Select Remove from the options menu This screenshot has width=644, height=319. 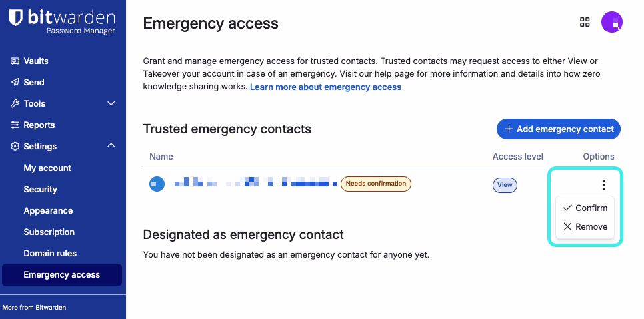pyautogui.click(x=585, y=226)
